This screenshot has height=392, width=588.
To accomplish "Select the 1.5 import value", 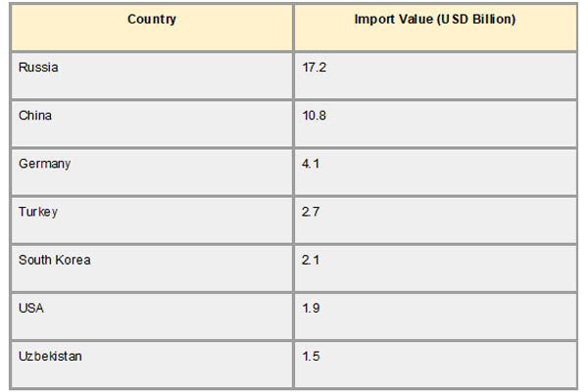I will click(311, 356).
